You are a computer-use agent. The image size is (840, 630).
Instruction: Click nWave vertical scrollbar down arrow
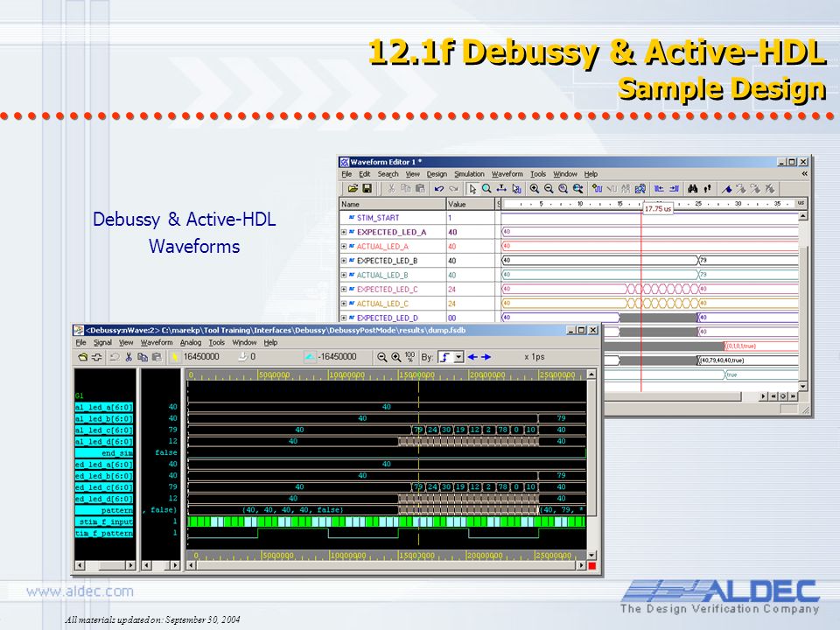pos(592,555)
